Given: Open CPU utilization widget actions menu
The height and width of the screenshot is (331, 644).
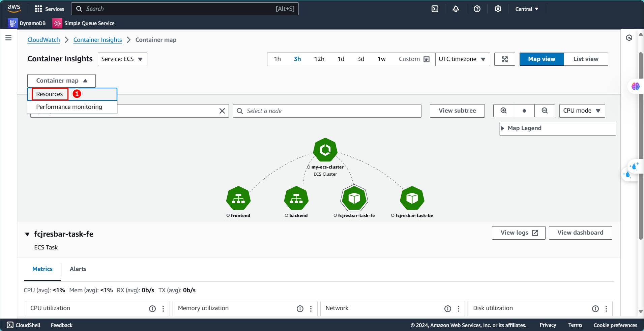Looking at the screenshot, I should tap(163, 308).
